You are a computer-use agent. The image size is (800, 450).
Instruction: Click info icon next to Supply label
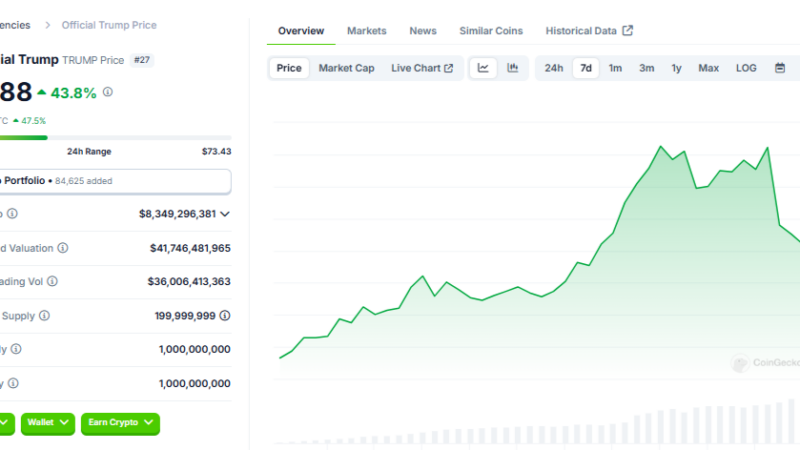point(44,316)
